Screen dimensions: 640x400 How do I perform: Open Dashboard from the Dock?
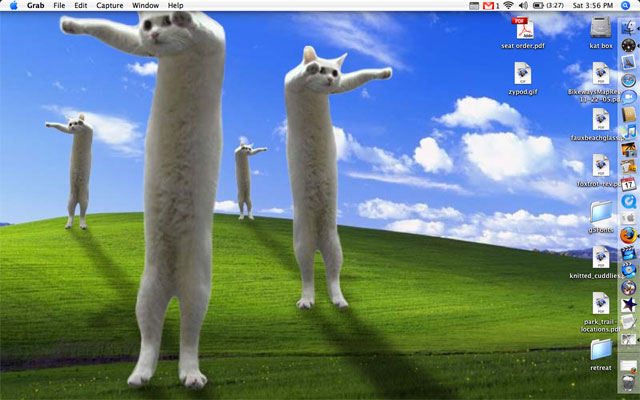pyautogui.click(x=629, y=45)
